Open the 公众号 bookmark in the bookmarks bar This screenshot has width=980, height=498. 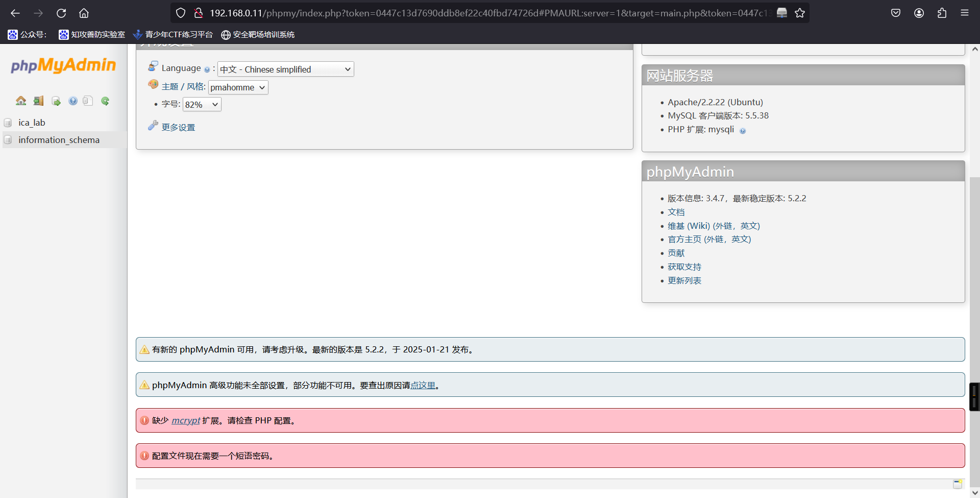coord(27,35)
